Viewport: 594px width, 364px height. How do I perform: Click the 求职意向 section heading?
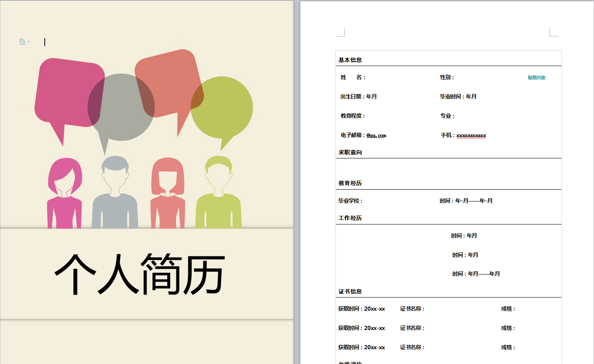(x=350, y=152)
